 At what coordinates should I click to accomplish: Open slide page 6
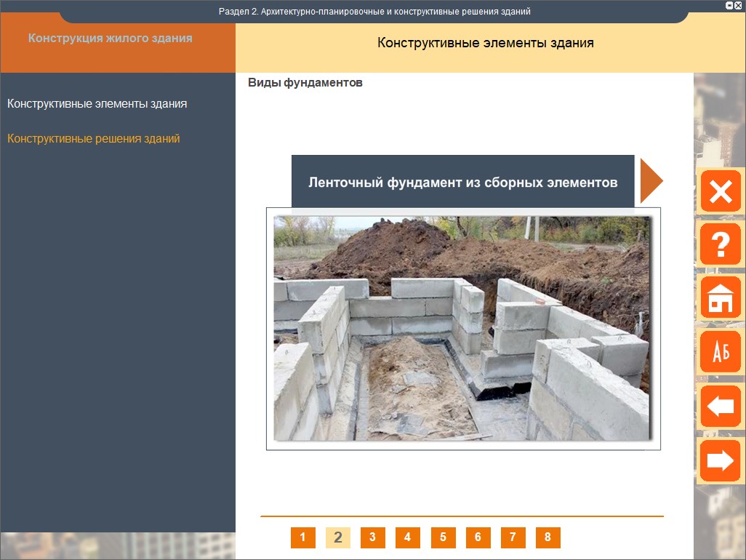478,537
